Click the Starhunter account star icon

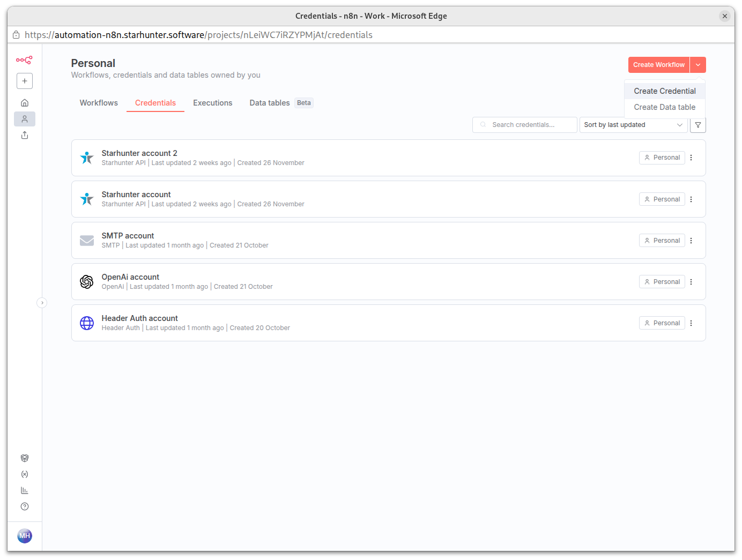click(87, 199)
